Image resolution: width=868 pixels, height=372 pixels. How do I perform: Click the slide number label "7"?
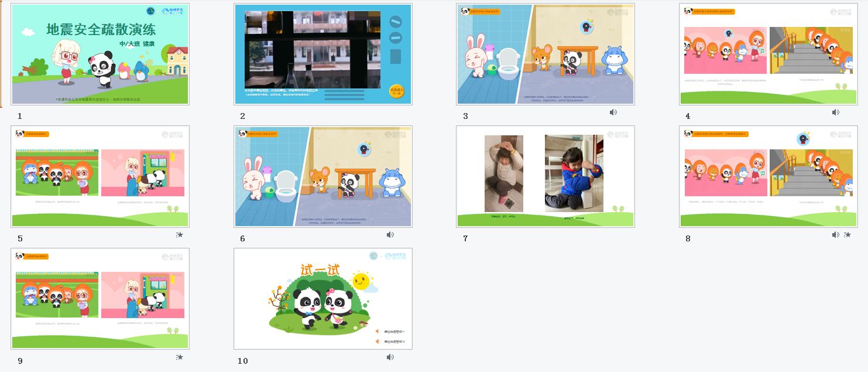[465, 238]
